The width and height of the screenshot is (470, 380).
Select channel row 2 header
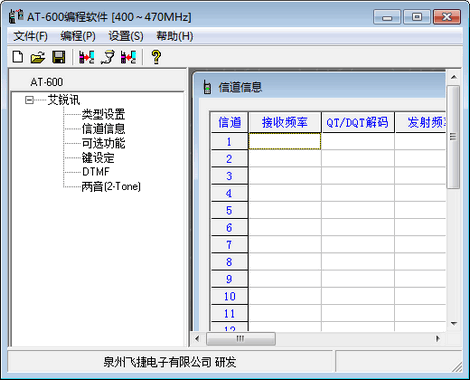click(x=229, y=159)
